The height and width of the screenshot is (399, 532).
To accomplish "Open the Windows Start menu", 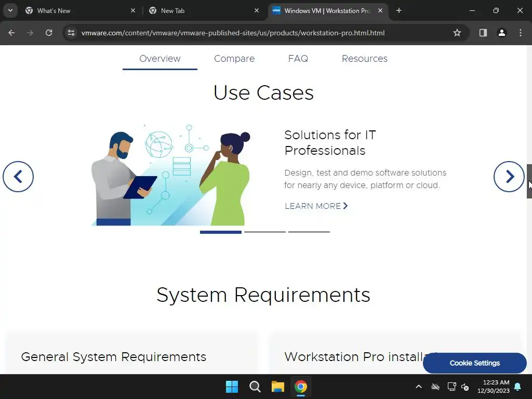I will (232, 387).
